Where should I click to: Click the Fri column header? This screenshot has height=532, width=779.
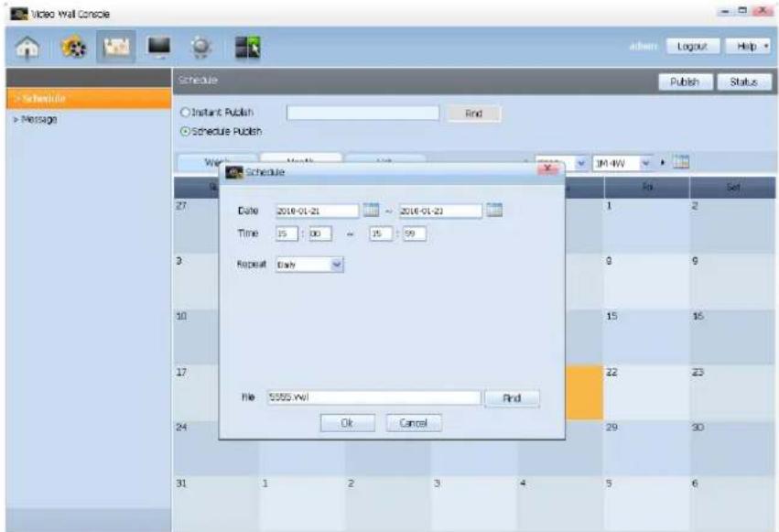647,188
